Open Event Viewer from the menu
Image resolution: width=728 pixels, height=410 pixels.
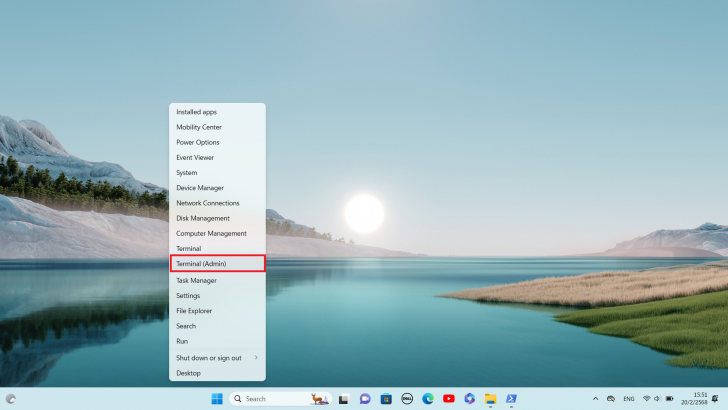pos(217,157)
